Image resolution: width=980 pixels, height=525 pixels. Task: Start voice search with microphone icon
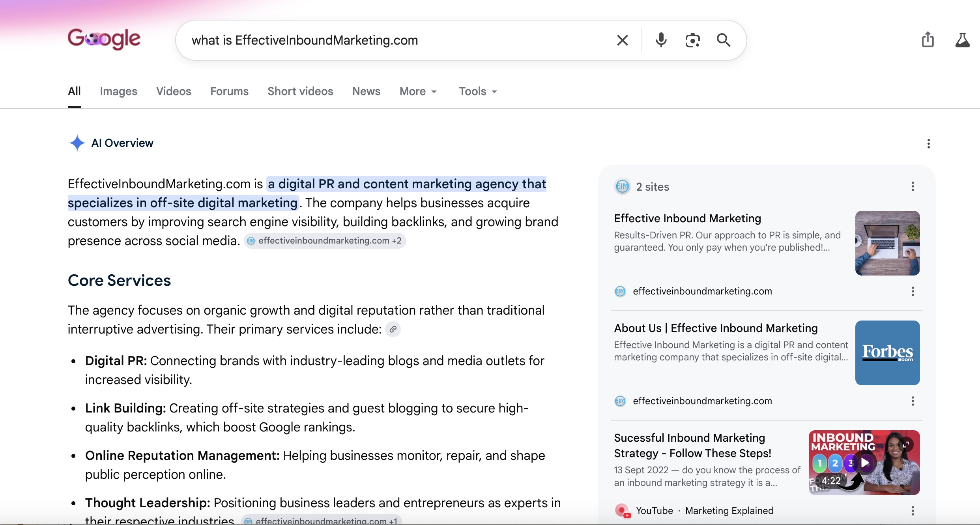(x=661, y=40)
